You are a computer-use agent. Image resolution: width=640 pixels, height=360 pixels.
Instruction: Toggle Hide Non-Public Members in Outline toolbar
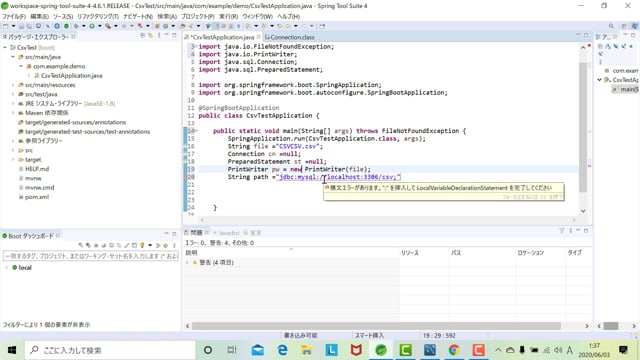click(x=631, y=47)
